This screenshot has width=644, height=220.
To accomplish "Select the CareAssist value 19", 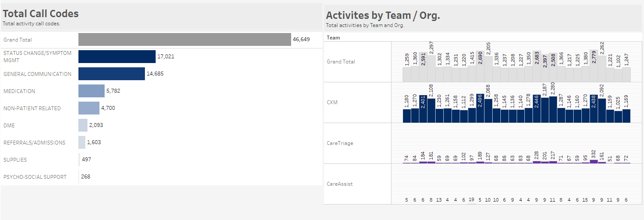I will [472, 199].
